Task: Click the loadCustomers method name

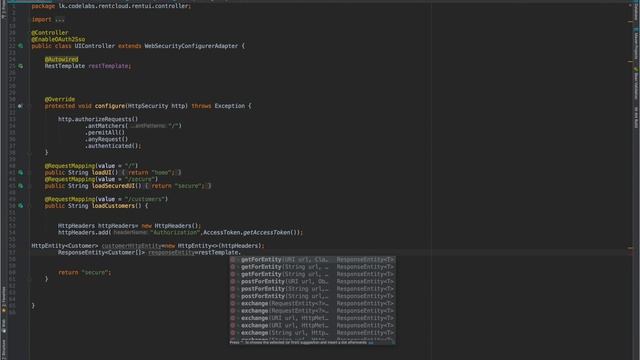Action: [x=113, y=206]
